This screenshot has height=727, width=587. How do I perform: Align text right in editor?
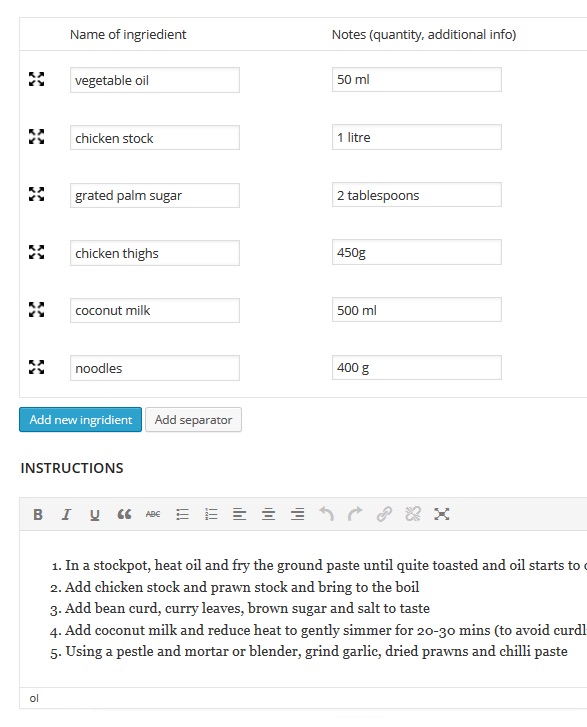pyautogui.click(x=297, y=514)
